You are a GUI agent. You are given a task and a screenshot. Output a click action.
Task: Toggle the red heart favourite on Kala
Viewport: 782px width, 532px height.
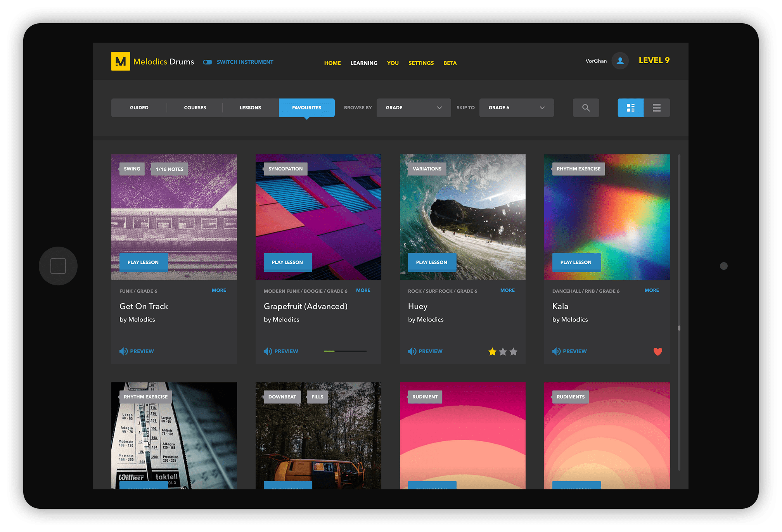pyautogui.click(x=658, y=352)
